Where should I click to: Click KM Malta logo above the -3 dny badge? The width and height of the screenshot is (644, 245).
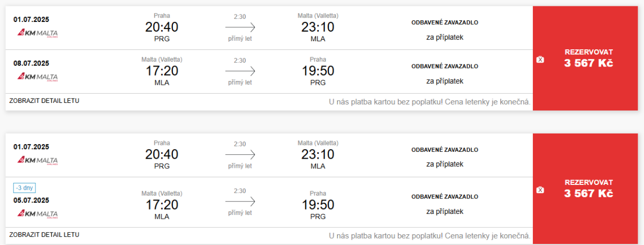pos(38,160)
